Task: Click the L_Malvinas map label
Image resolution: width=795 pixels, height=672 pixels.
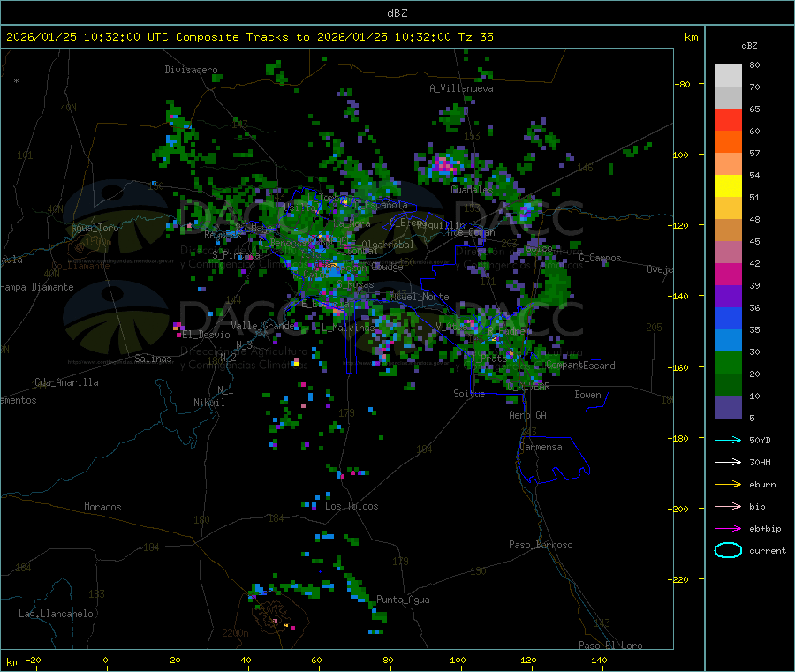Action: click(x=348, y=328)
